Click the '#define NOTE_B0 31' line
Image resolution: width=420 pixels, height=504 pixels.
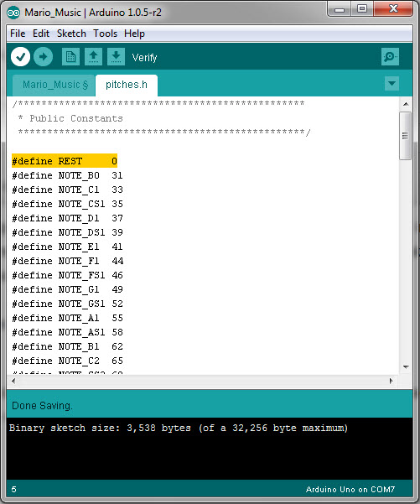[x=67, y=175]
